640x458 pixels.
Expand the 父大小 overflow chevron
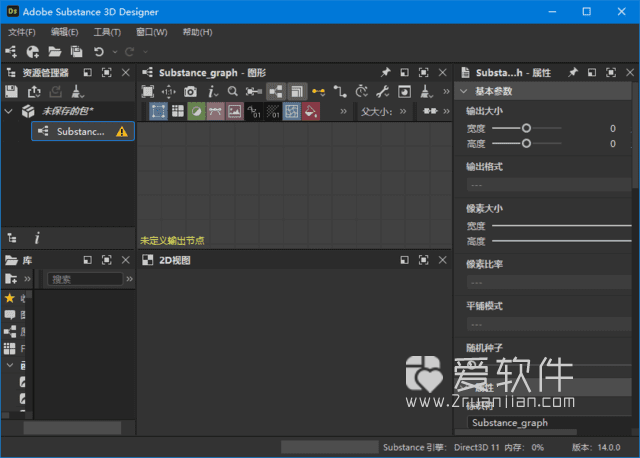pos(403,111)
